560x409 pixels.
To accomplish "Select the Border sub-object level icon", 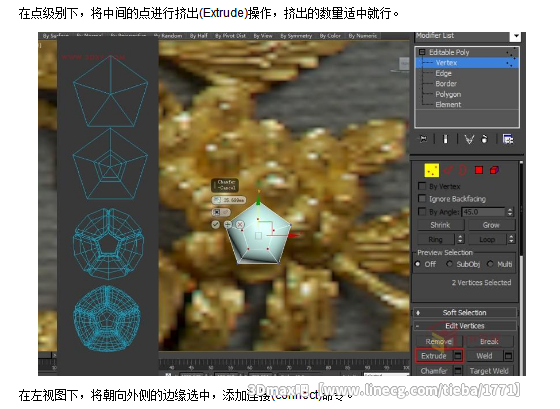I will [x=463, y=170].
